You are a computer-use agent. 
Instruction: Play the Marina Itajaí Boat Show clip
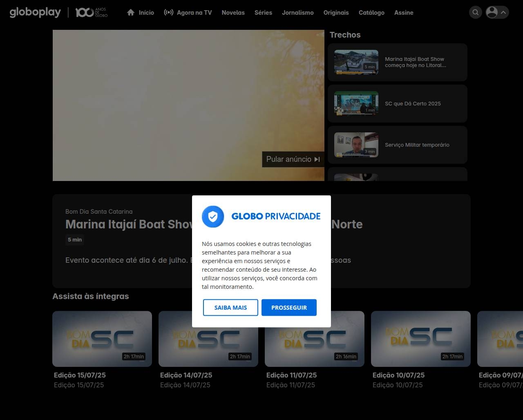[x=397, y=63]
